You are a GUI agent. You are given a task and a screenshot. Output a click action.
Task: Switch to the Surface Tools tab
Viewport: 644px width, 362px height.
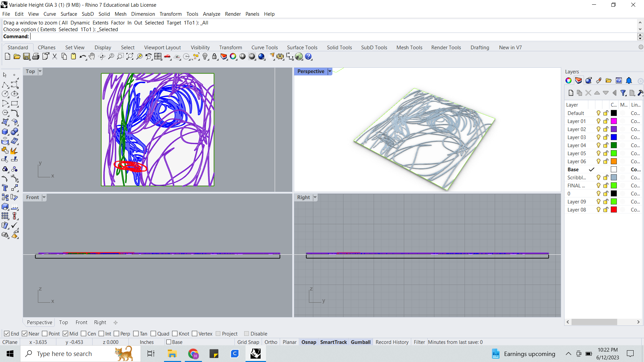coord(302,47)
